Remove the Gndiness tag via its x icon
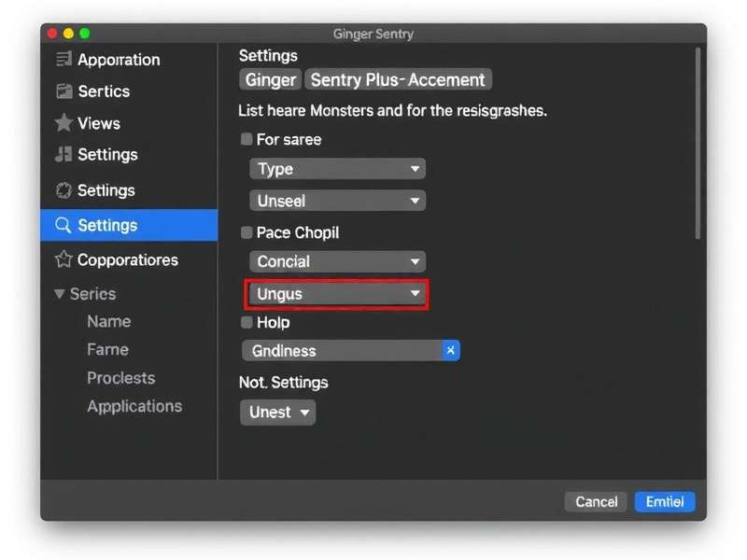The image size is (747, 560). (450, 351)
